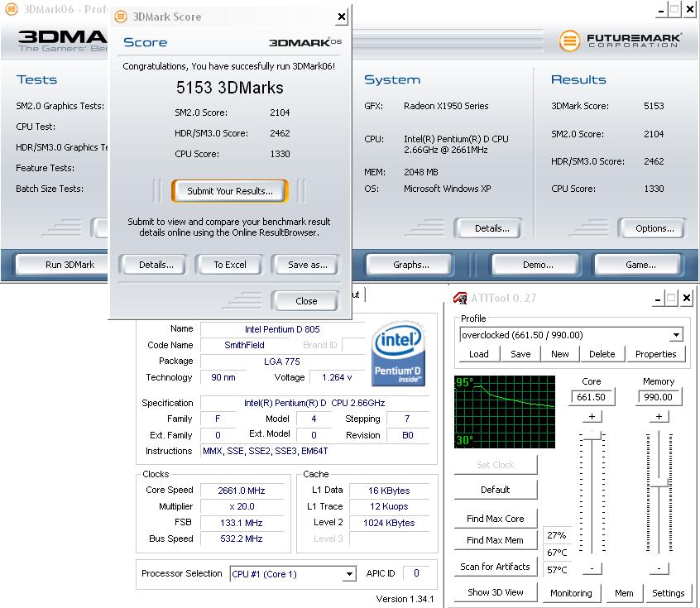The height and width of the screenshot is (608, 700).
Task: Open ATITool profile Properties
Action: point(656,354)
